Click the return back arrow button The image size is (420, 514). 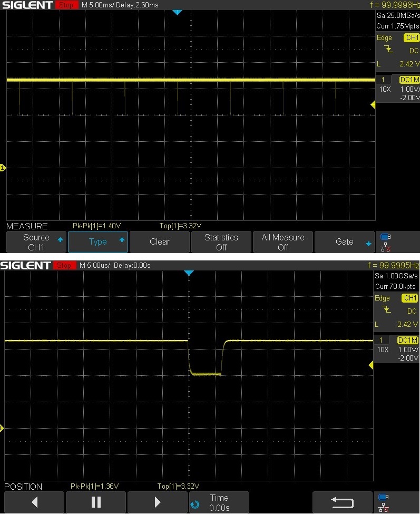click(342, 502)
